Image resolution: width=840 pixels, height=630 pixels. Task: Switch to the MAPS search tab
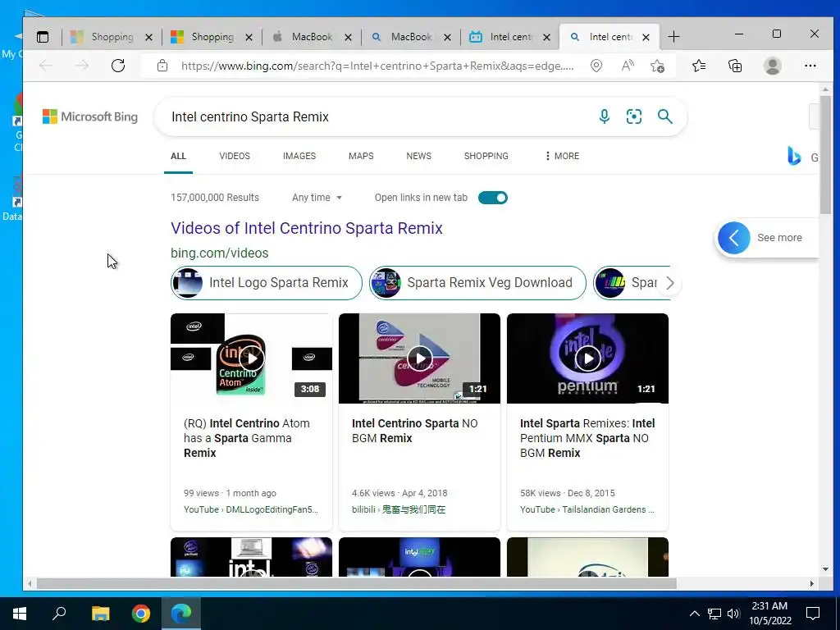pyautogui.click(x=361, y=156)
